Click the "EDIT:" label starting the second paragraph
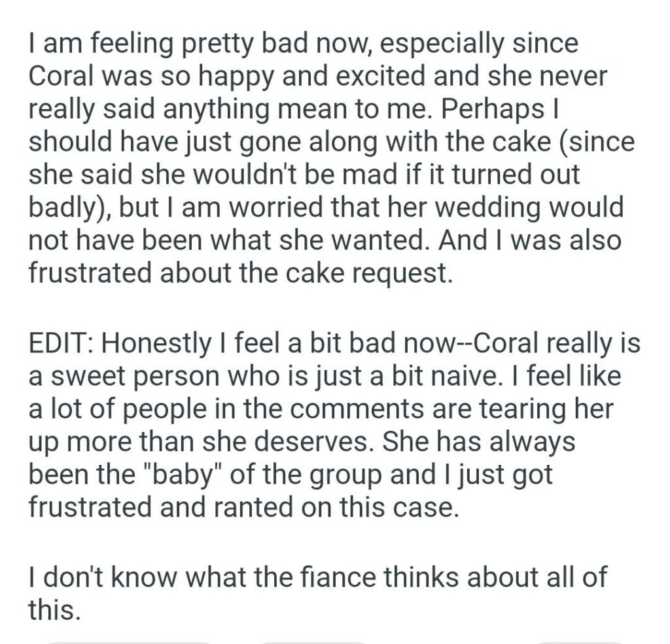This screenshot has width=670, height=644. 61,343
